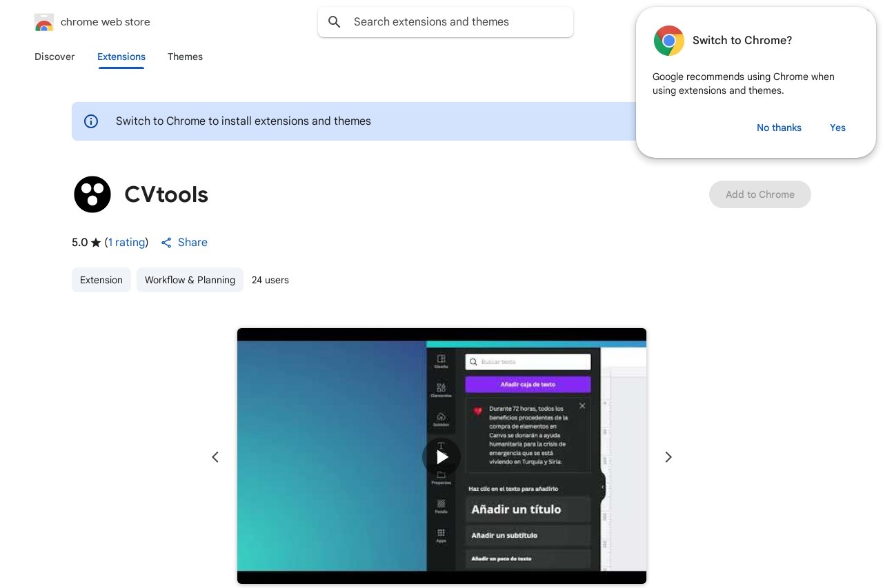This screenshot has width=883, height=588.
Task: Play the CVtools preview video
Action: pos(441,456)
